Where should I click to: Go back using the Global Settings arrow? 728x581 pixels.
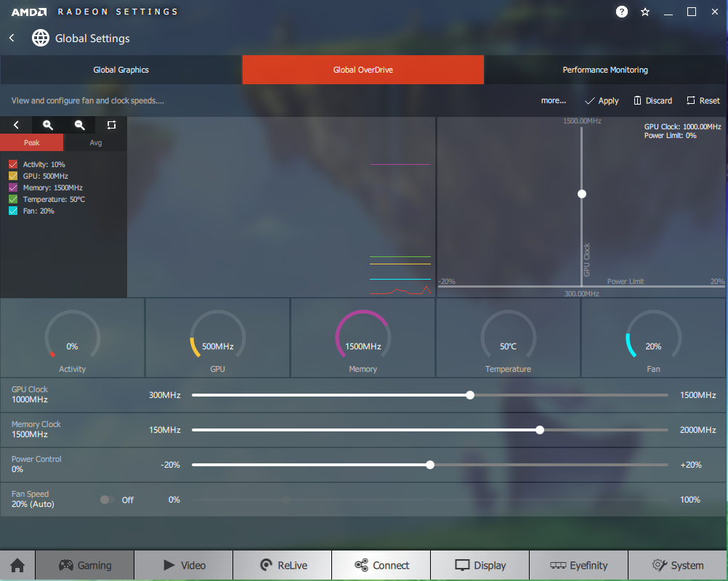(x=12, y=38)
